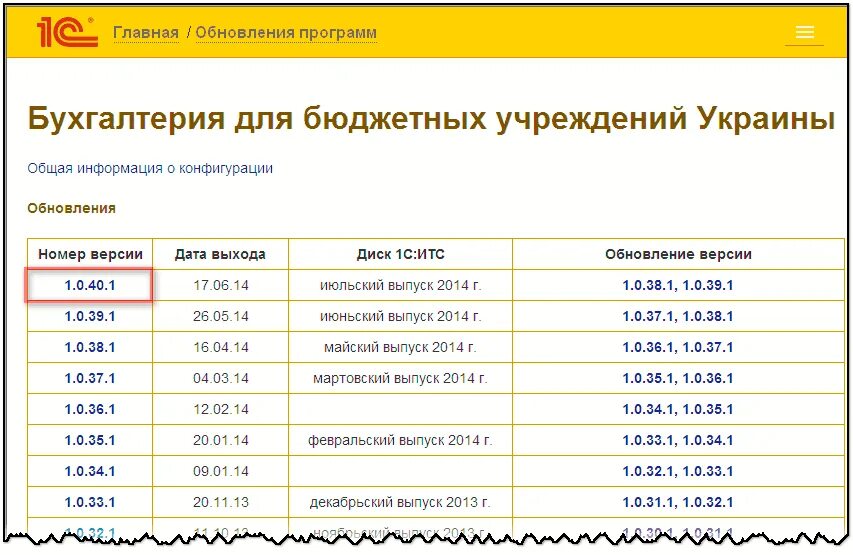Viewport: 853px width, 555px height.
Task: Open version 1.0.40.1 link
Action: pyautogui.click(x=90, y=285)
